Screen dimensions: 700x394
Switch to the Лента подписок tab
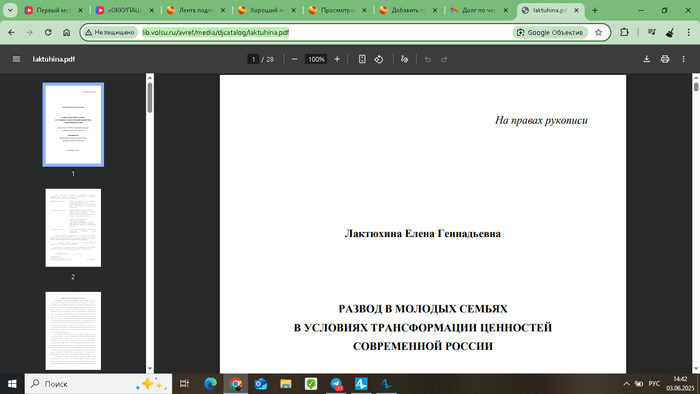[197, 10]
